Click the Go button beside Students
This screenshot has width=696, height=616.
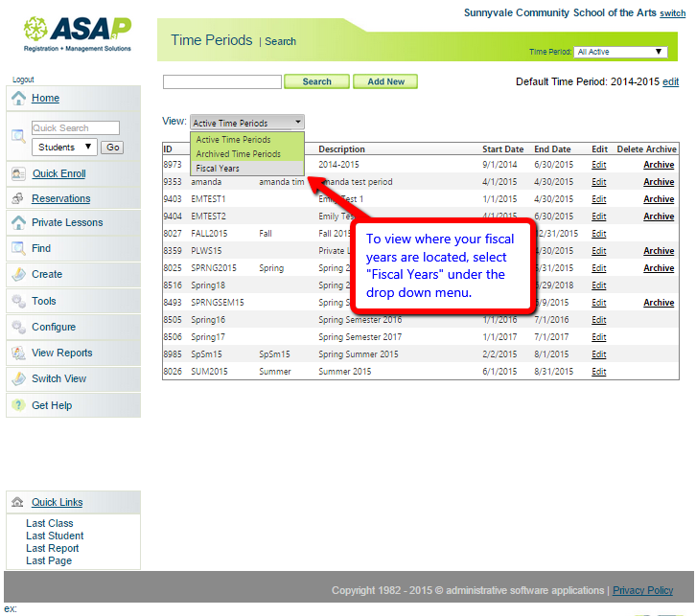pos(112,148)
